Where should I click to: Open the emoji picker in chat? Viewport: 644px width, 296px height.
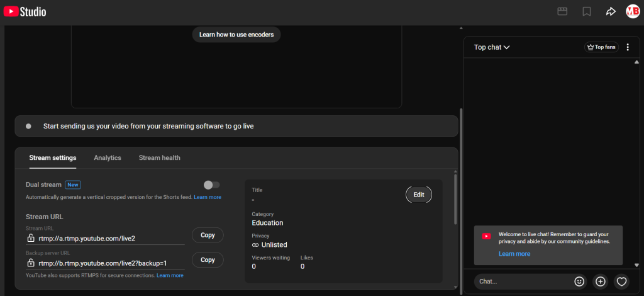[x=579, y=282]
